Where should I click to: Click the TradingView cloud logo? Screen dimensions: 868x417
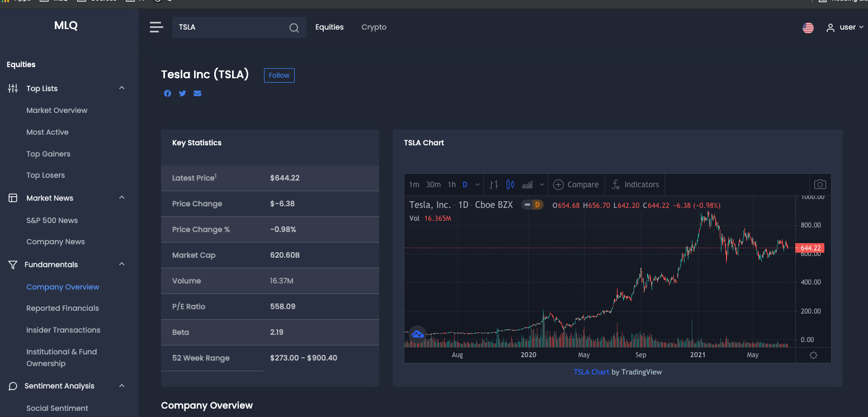tap(417, 334)
